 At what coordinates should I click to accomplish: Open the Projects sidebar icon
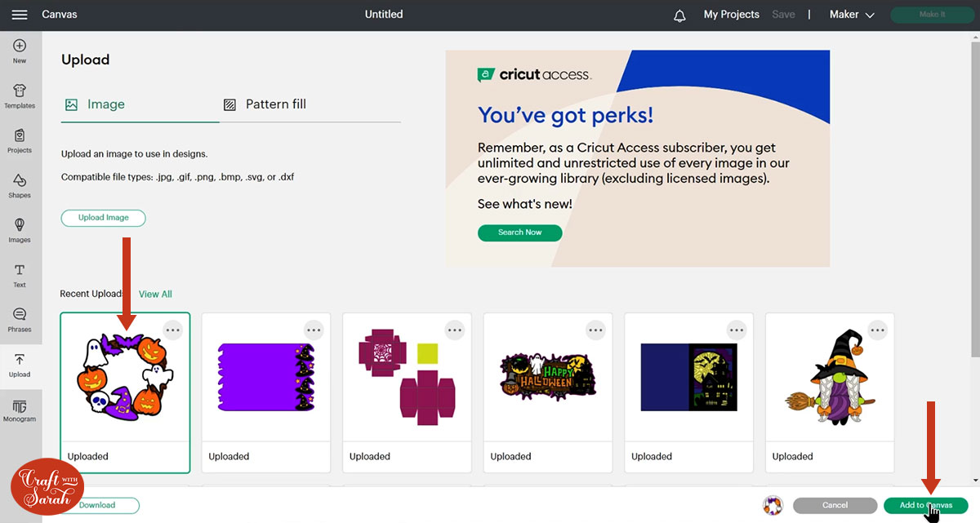[20, 140]
